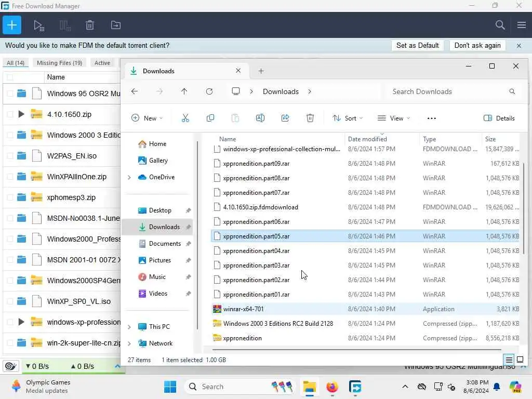532x399 pixels.
Task: Click Set as Default button
Action: (x=417, y=46)
